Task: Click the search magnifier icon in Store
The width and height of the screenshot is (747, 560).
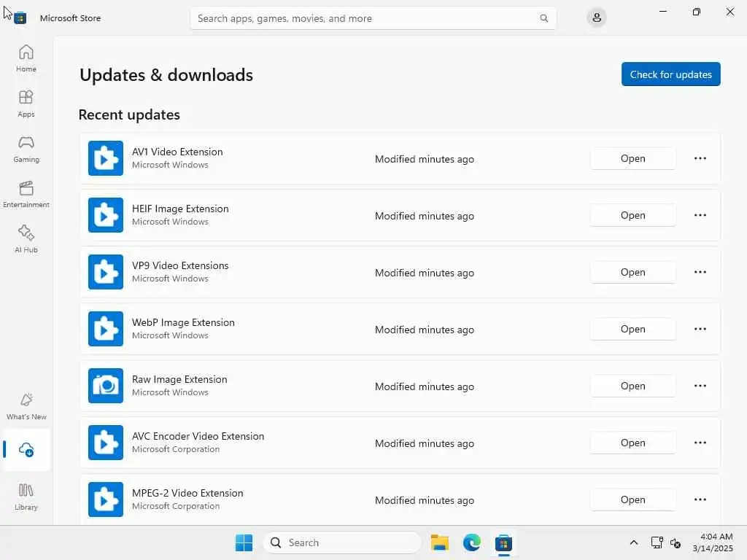Action: [x=543, y=18]
